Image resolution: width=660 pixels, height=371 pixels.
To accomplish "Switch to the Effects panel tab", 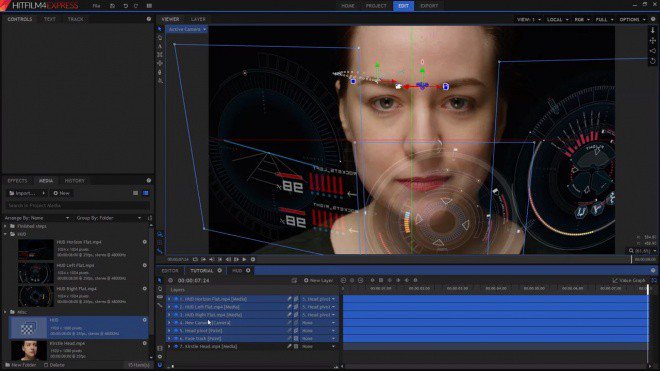I will click(17, 180).
